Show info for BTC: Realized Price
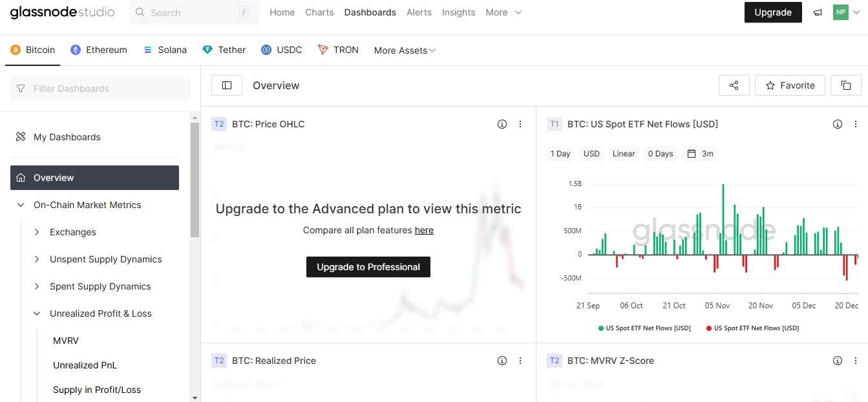The width and height of the screenshot is (868, 402). point(502,361)
